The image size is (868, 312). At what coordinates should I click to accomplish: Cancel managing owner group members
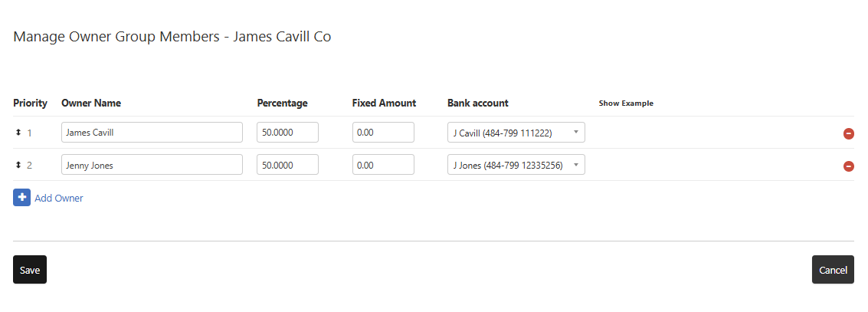[833, 270]
